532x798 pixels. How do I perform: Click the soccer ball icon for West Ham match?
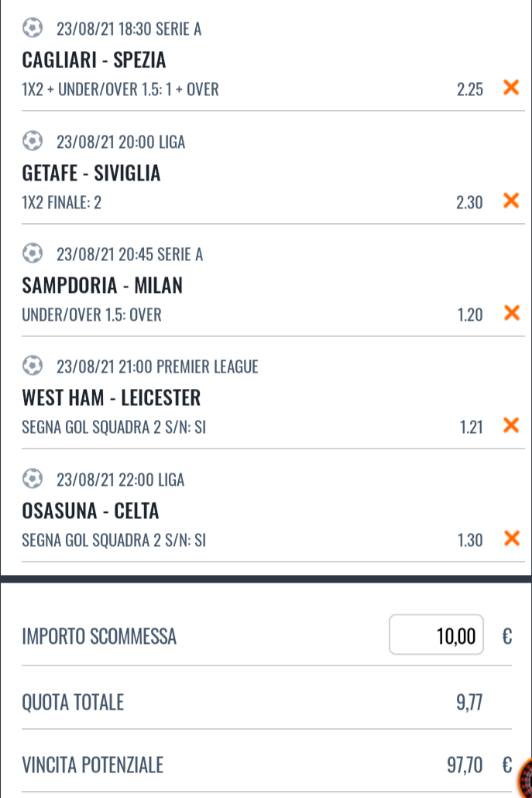[x=32, y=366]
